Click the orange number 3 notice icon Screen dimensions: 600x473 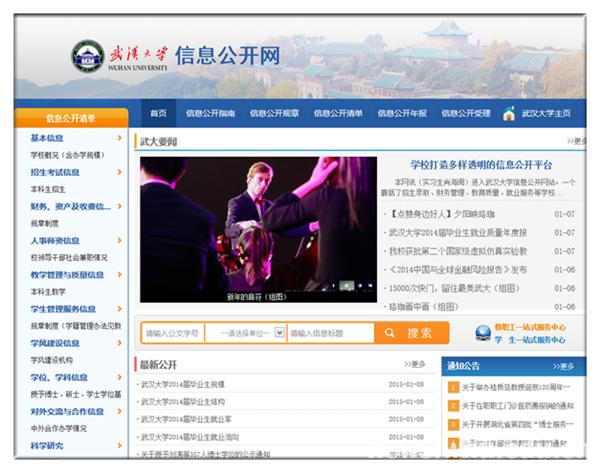pos(453,424)
